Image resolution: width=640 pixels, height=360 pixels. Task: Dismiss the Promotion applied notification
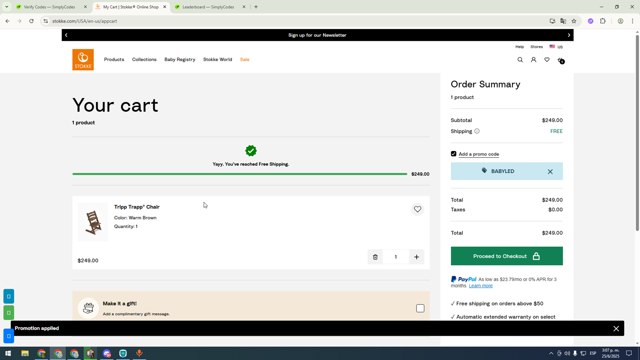click(x=616, y=329)
